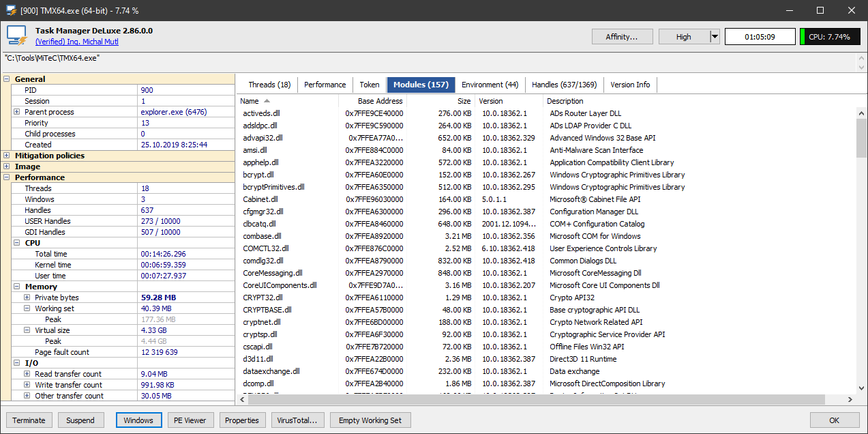
Task: Click the Created date 25.10.2019 8:25:44
Action: [174, 145]
